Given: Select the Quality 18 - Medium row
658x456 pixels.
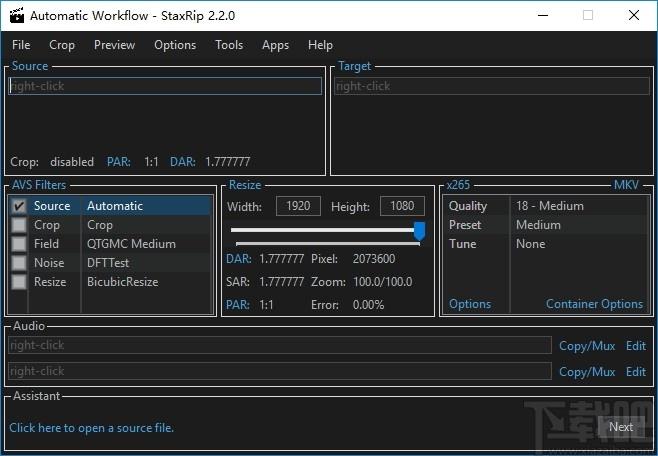Looking at the screenshot, I should pyautogui.click(x=546, y=206).
